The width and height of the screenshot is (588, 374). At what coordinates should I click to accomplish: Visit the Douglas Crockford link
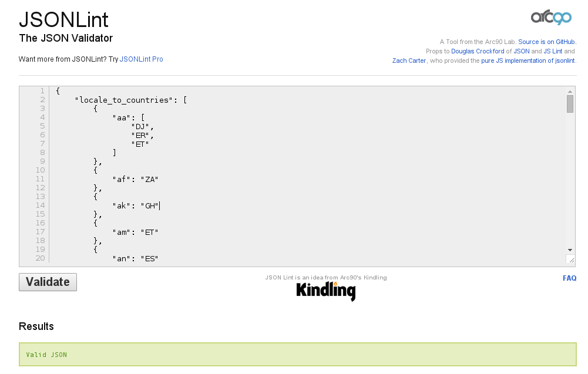pyautogui.click(x=478, y=51)
